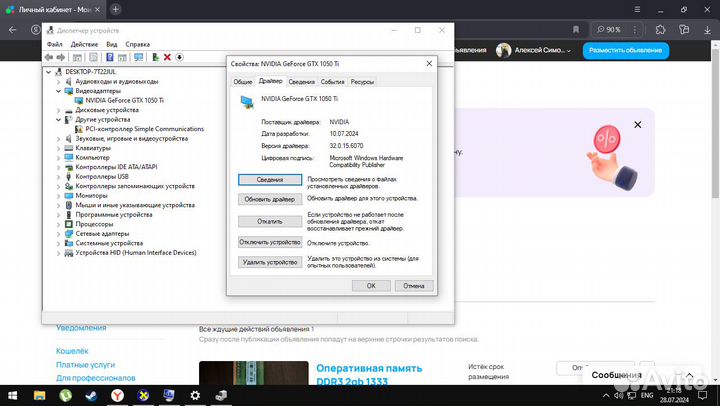Viewport: 720px width, 406px height.
Task: Click the download-arrow toolbar icon in Device Manager
Action: coord(180,57)
